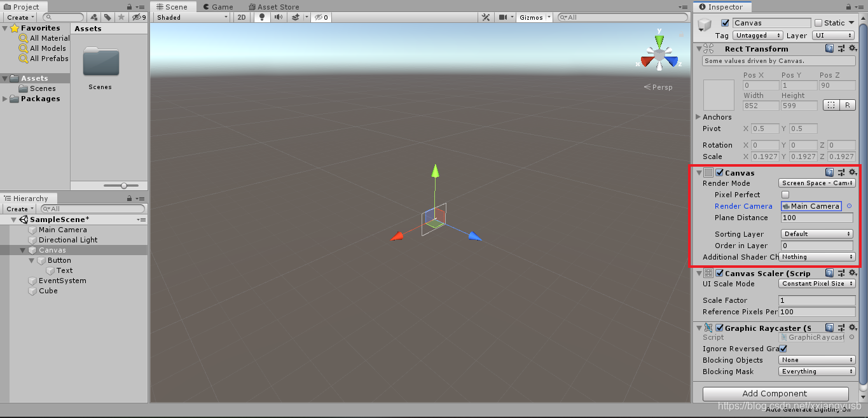868x418 pixels.
Task: Toggle Canvas GameObject active checkbox
Action: pos(726,23)
